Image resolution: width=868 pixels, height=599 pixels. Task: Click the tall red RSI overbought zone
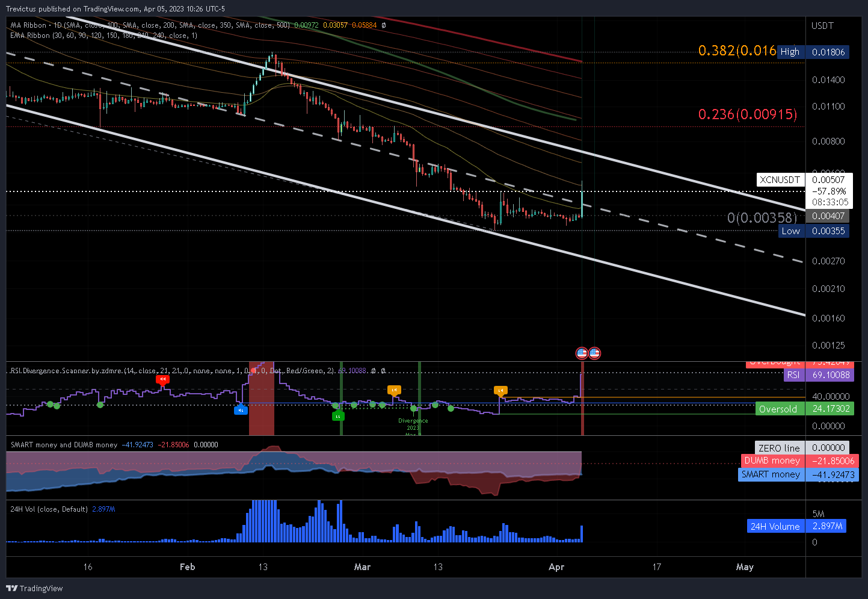(261, 399)
